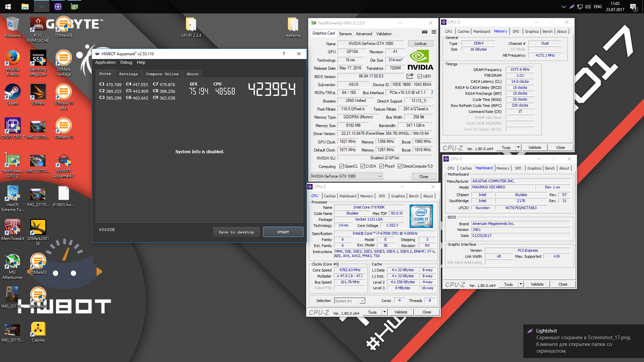
Task: Open GPU-Z hamburger menu icon
Action: 434,32
